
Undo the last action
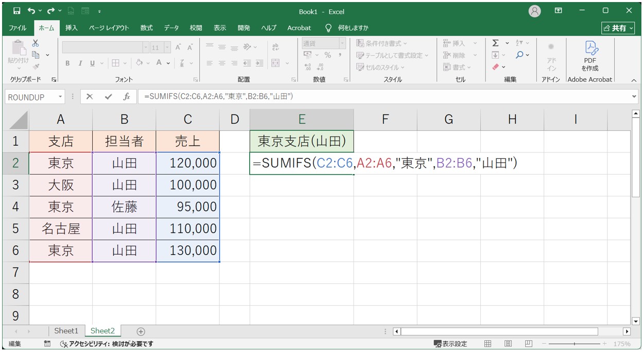click(31, 11)
